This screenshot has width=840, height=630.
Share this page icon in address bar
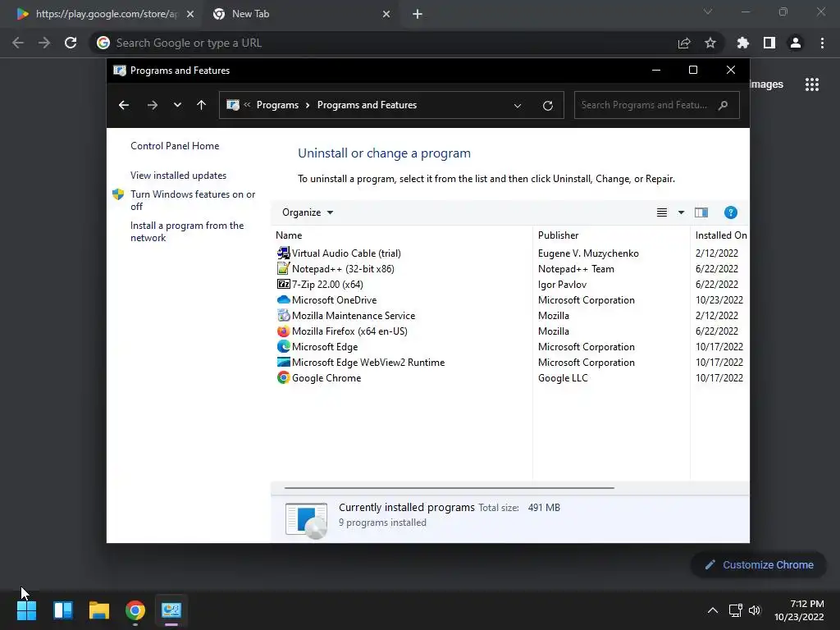pos(684,43)
